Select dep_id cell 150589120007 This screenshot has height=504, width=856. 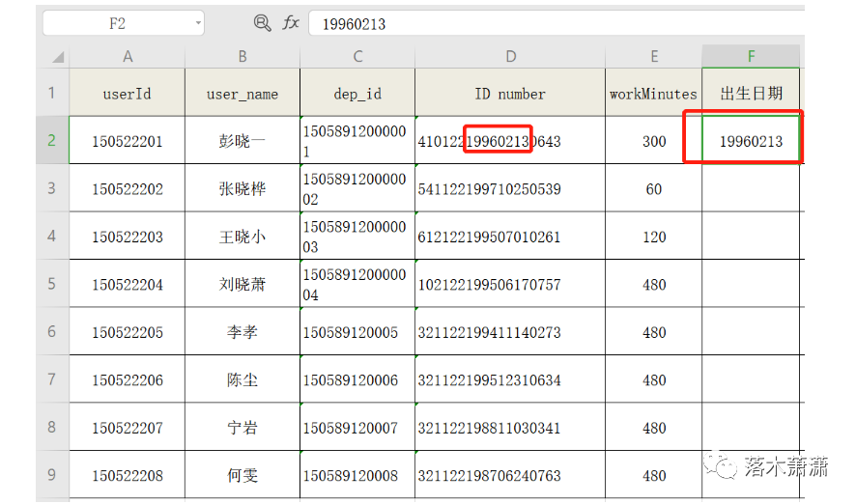[x=357, y=427]
